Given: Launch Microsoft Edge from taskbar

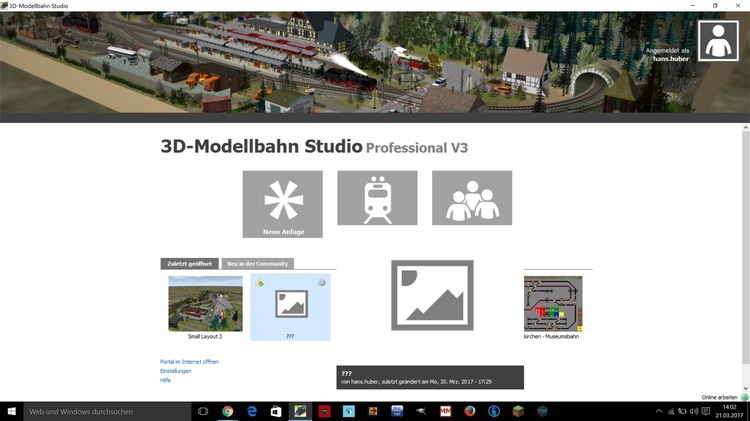Looking at the screenshot, I should [x=252, y=411].
